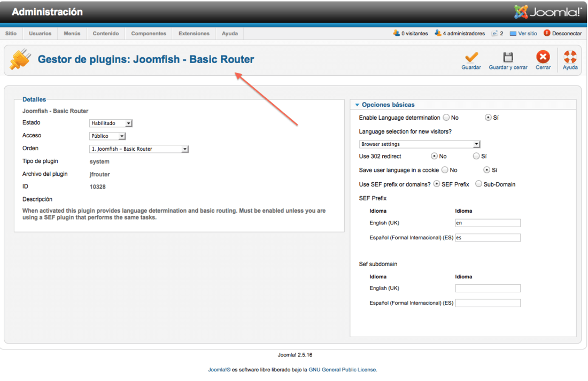Choose the Sub-Domain radio option

click(x=478, y=184)
